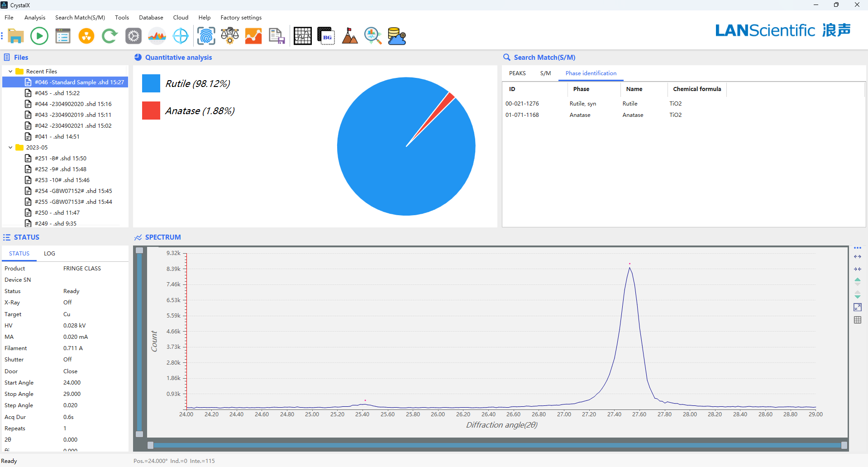Click the BG background toolbar icon

click(x=326, y=36)
